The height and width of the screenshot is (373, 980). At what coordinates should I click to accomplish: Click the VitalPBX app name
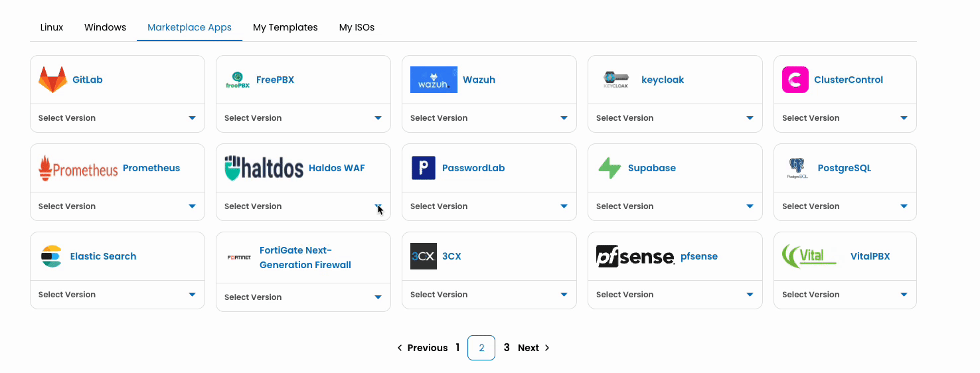click(870, 256)
